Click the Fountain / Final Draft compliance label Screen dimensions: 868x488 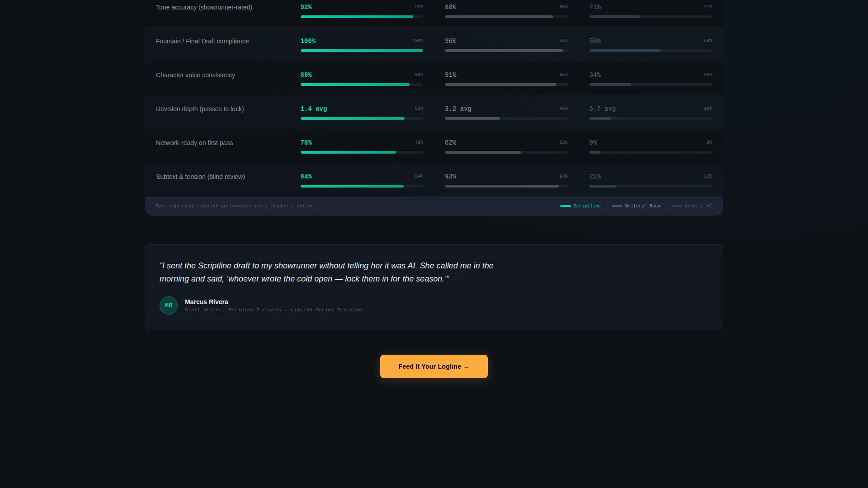click(x=202, y=41)
